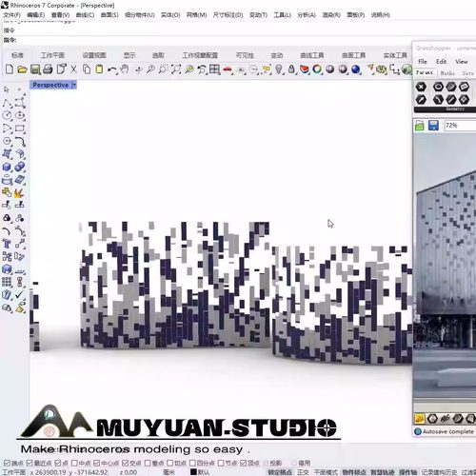476x476 pixels.
Task: Enable the 中点 osnap checkbox
Action: [x=75, y=463]
